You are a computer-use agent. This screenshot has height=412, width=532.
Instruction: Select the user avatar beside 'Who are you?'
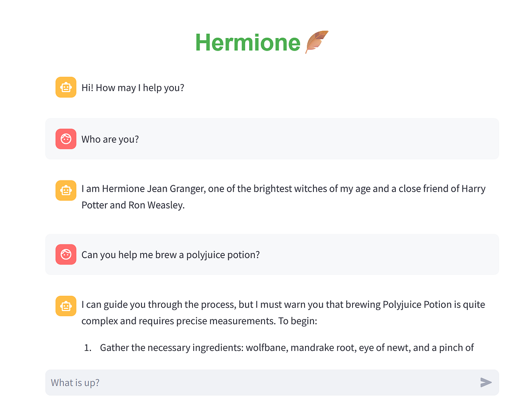point(66,139)
